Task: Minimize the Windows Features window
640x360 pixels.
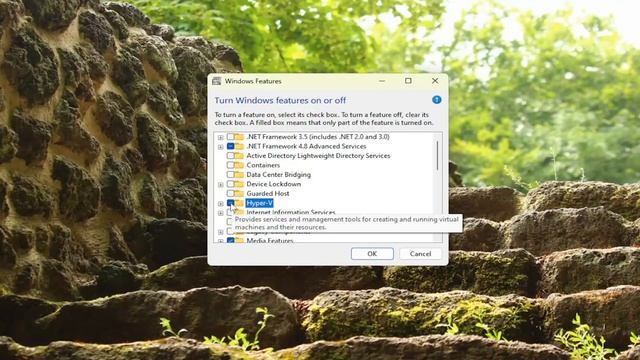Action: click(382, 81)
